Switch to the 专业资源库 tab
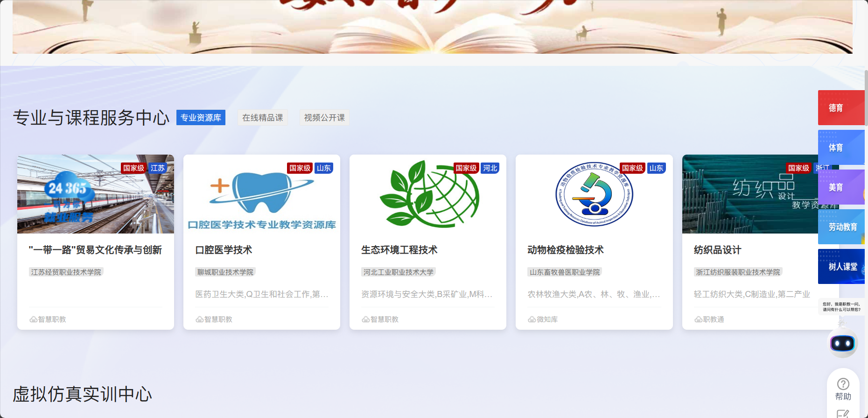Image resolution: width=868 pixels, height=418 pixels. pyautogui.click(x=201, y=118)
